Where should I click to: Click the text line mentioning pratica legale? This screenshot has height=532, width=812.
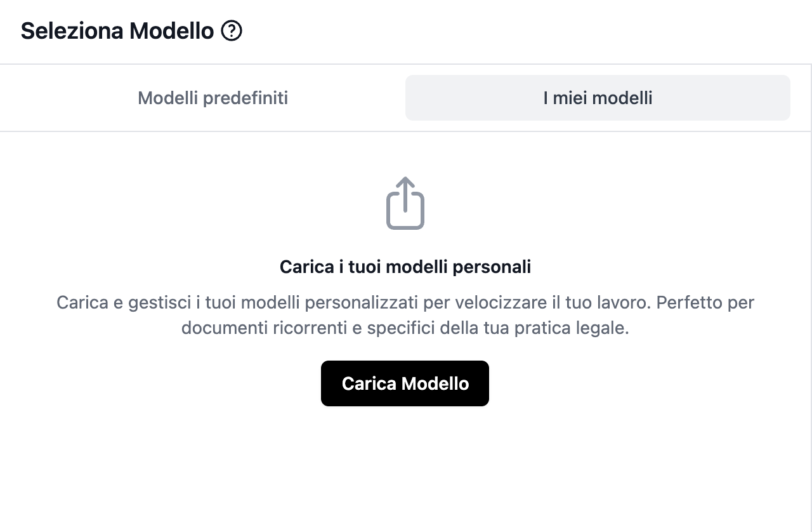[405, 329]
